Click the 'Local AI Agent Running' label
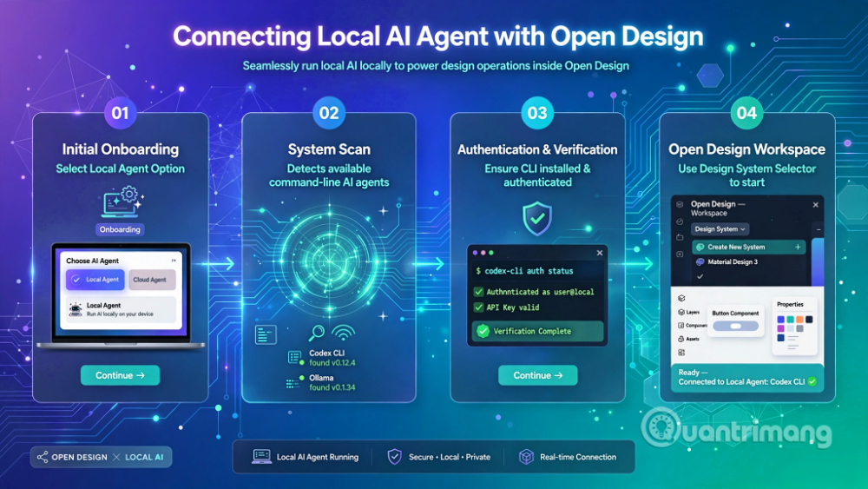Viewport: 868px width, 489px height. pos(317,457)
